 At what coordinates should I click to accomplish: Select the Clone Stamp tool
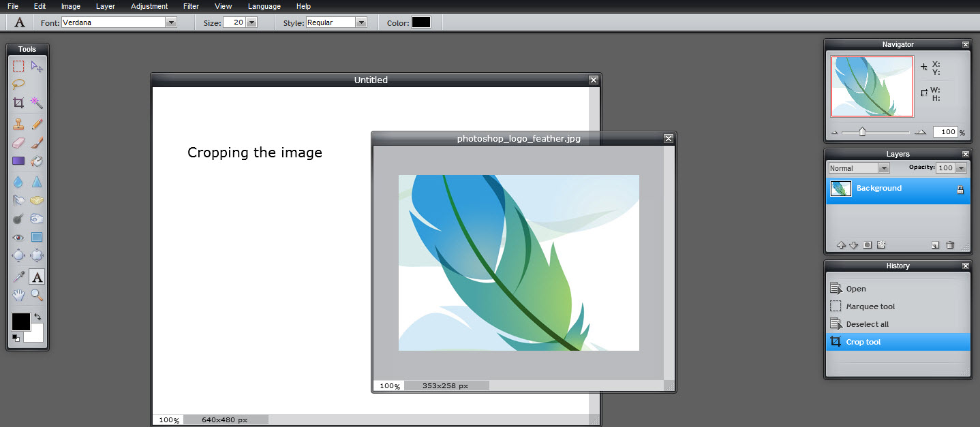18,124
